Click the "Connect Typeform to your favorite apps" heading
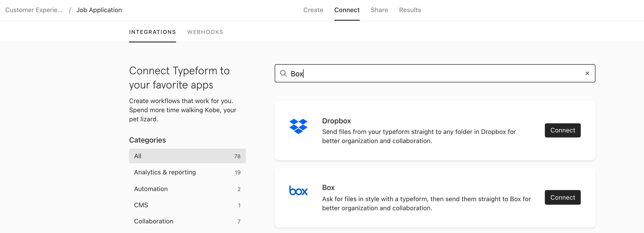644x233 pixels. [x=179, y=78]
